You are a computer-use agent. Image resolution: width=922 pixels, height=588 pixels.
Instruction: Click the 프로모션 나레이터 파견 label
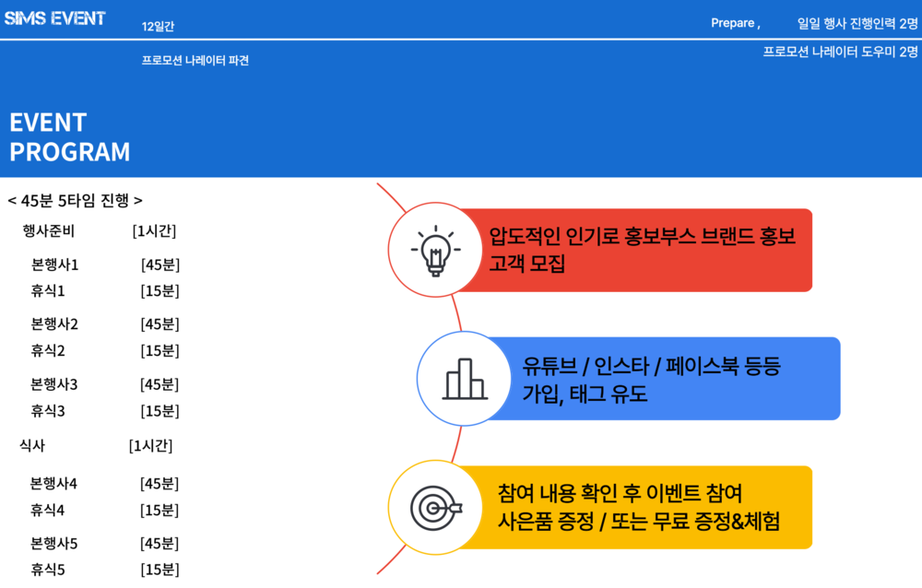point(195,61)
